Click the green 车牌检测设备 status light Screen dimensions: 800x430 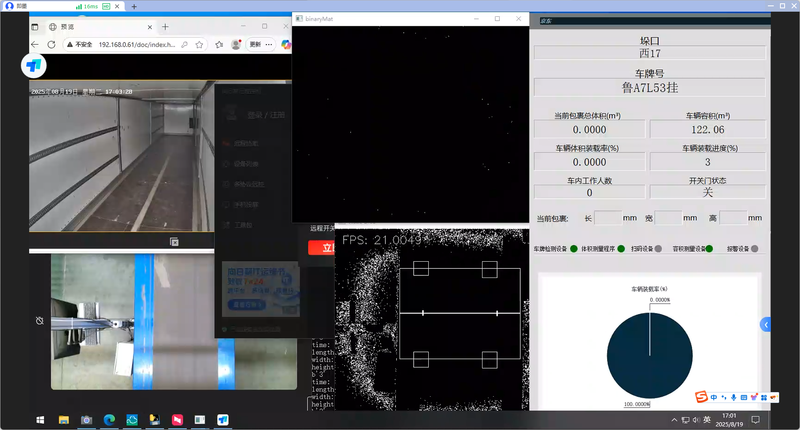click(574, 249)
